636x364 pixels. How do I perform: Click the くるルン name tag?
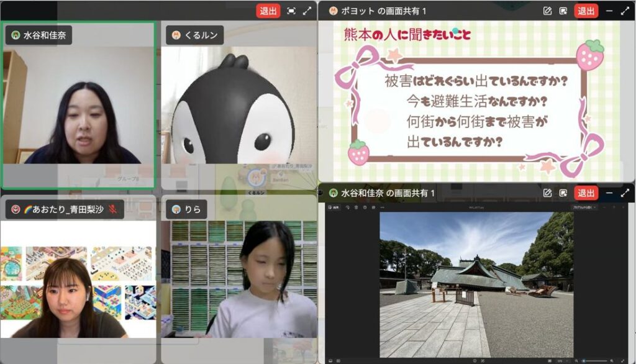[x=195, y=35]
